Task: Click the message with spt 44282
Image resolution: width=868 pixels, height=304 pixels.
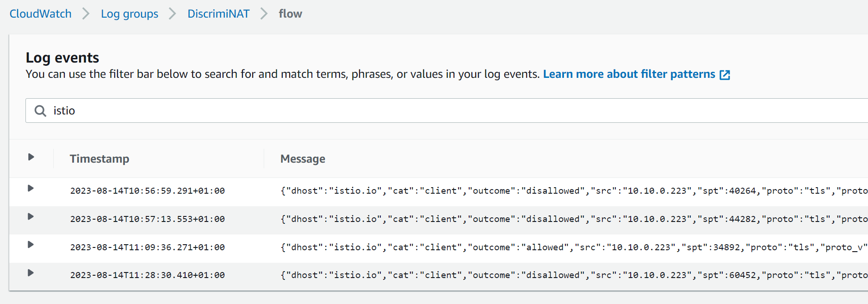Action: pos(574,219)
